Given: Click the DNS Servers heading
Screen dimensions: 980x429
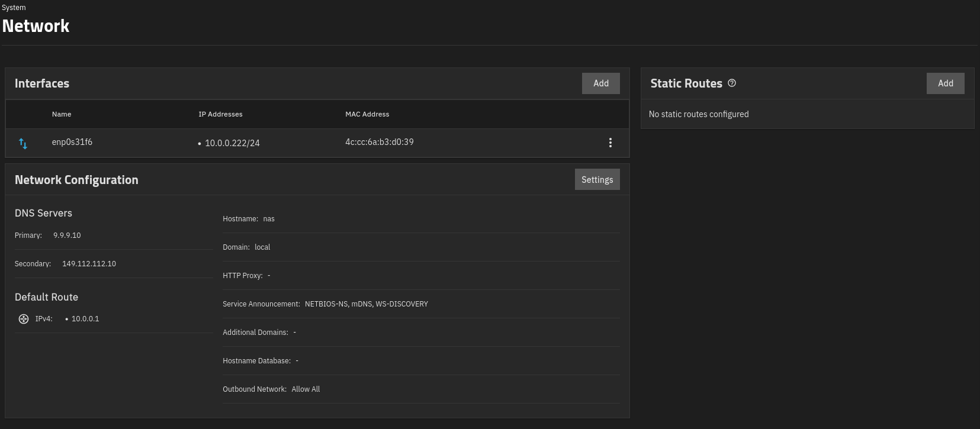Looking at the screenshot, I should pyautogui.click(x=43, y=213).
